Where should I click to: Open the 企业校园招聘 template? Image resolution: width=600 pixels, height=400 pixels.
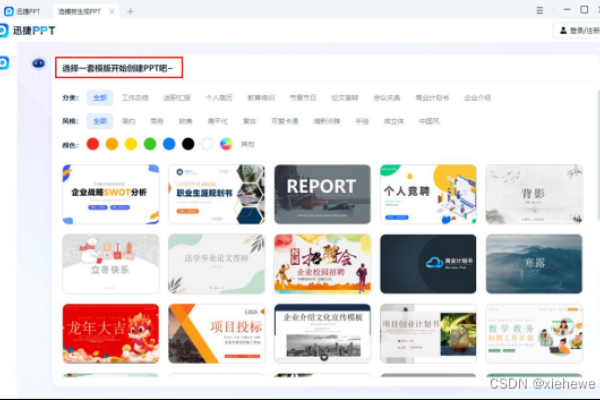(x=323, y=264)
